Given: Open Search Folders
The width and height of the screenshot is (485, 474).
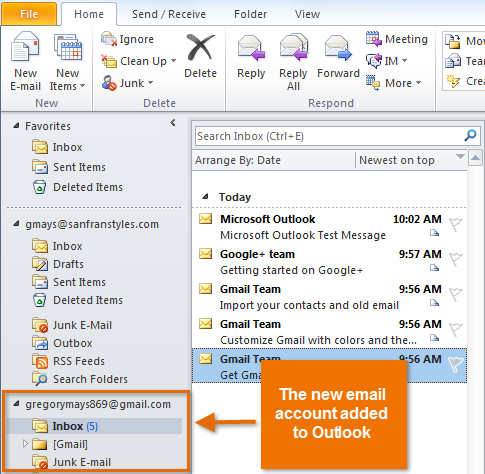Looking at the screenshot, I should (80, 379).
